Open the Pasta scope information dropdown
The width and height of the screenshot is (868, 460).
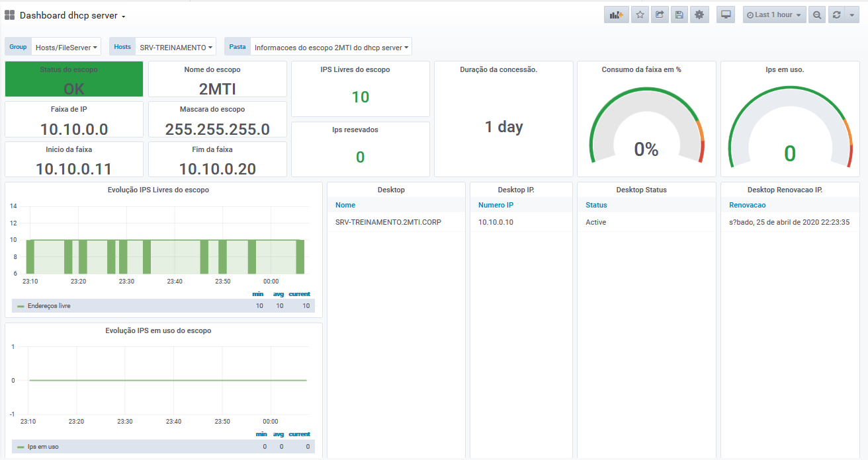pyautogui.click(x=331, y=47)
